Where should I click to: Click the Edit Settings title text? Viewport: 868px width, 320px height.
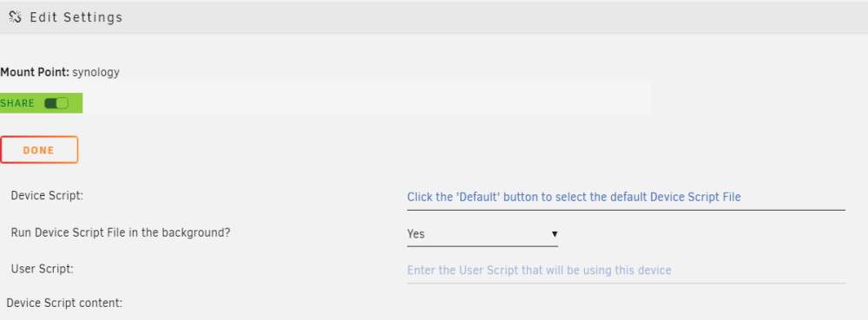pos(76,17)
